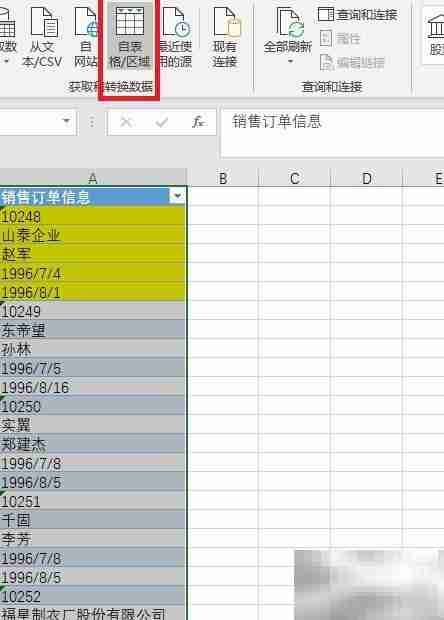Select cell containing 1996/7/5
444x620 pixels.
(x=93, y=368)
